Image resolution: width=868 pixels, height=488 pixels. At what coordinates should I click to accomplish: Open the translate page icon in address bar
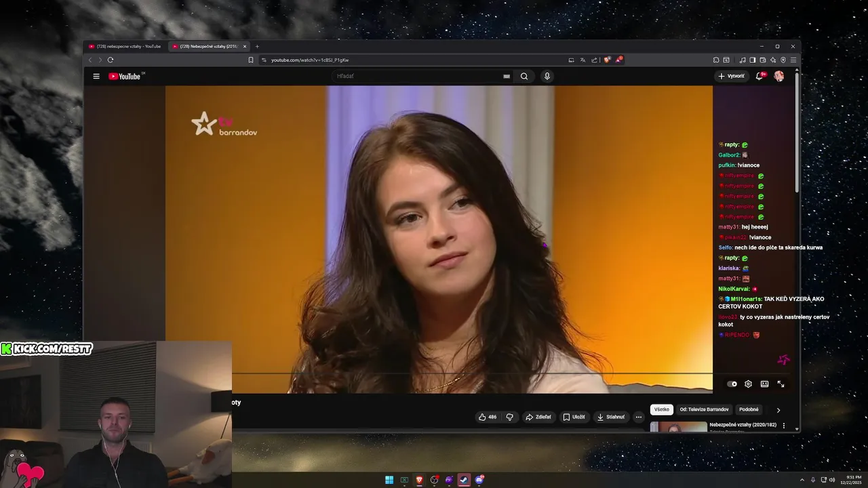pos(583,60)
